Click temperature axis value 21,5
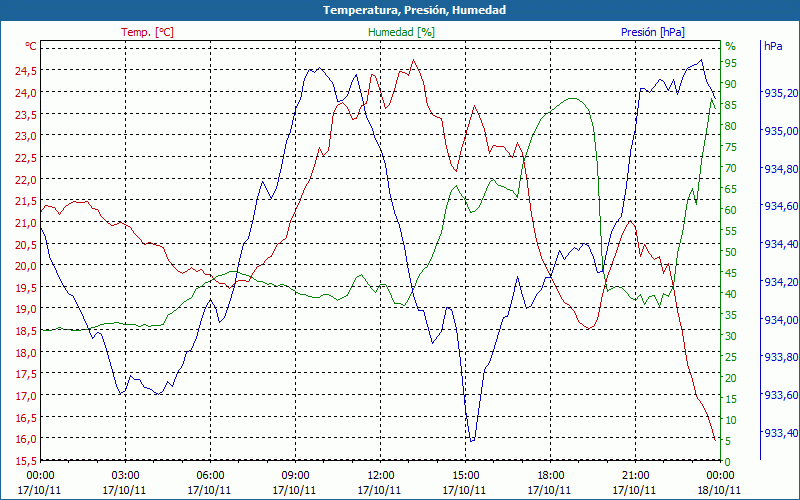 pyautogui.click(x=26, y=201)
